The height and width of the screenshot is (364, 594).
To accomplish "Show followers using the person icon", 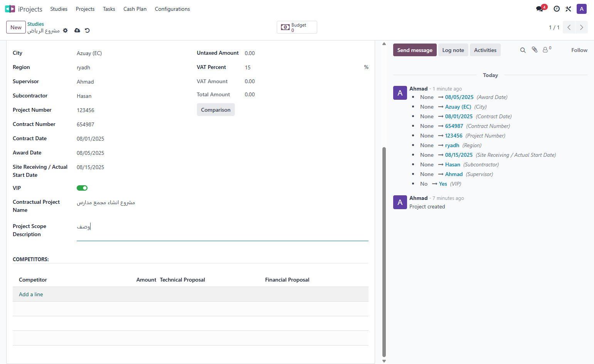I will pyautogui.click(x=545, y=50).
